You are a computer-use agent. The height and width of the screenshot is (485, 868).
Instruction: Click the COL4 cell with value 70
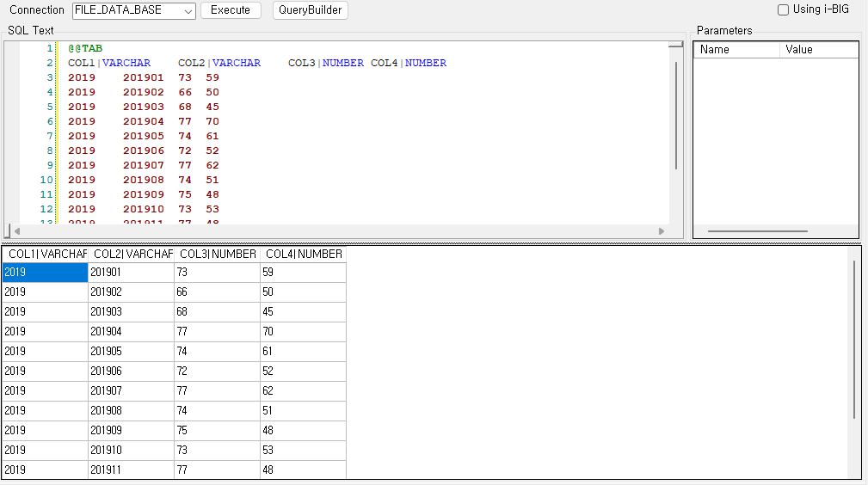(303, 331)
